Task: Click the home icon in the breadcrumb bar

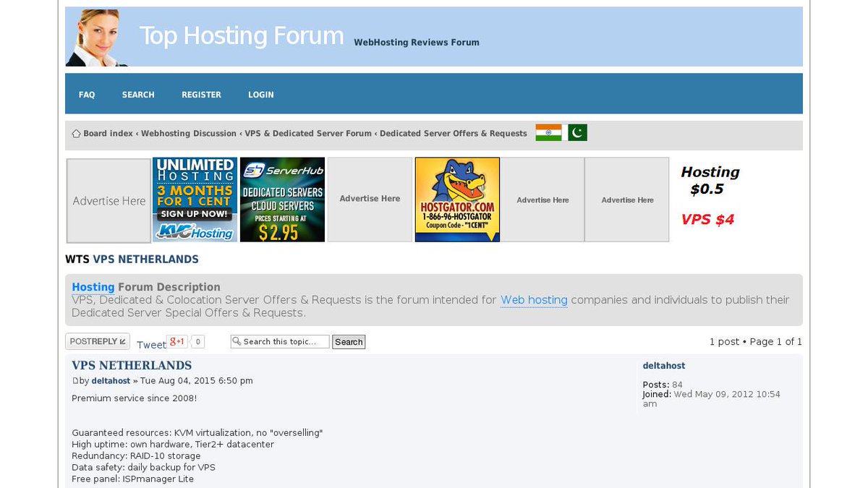Action: pyautogui.click(x=76, y=133)
